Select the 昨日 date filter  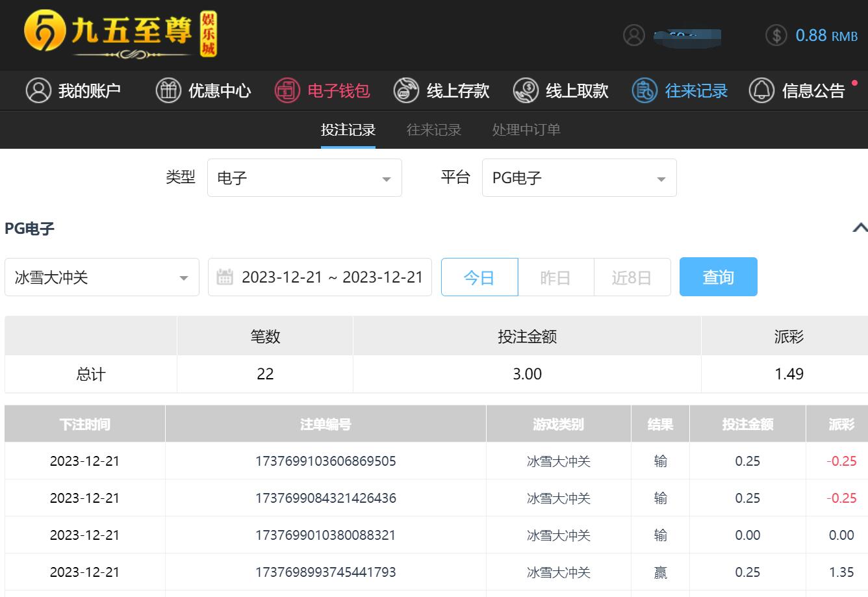click(555, 277)
